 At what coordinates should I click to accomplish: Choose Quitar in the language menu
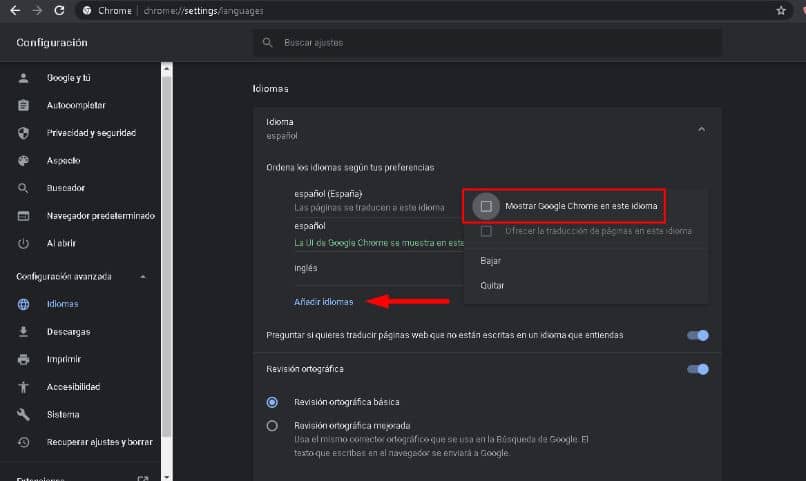click(x=492, y=285)
